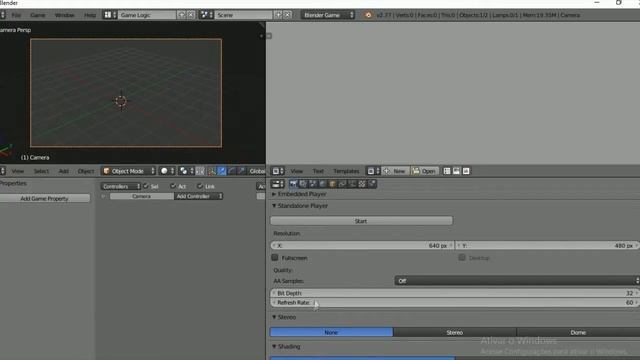Toggle the Act checkbox

tap(173, 186)
